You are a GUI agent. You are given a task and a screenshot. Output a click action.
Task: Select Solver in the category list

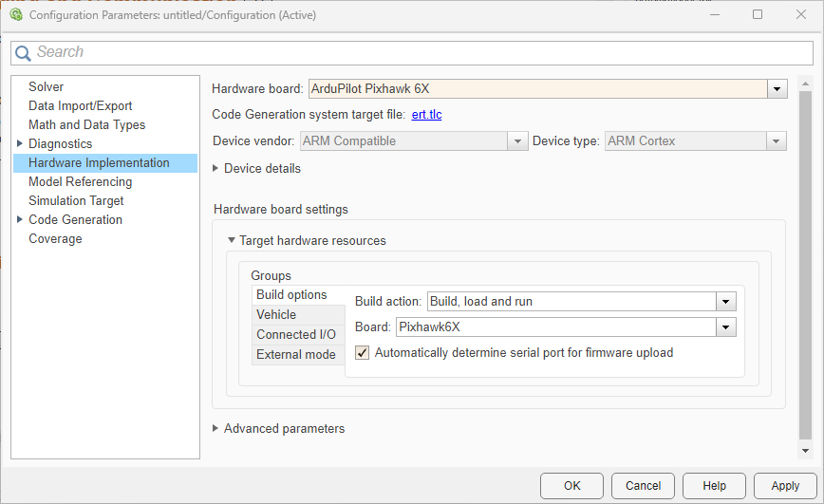pos(46,86)
